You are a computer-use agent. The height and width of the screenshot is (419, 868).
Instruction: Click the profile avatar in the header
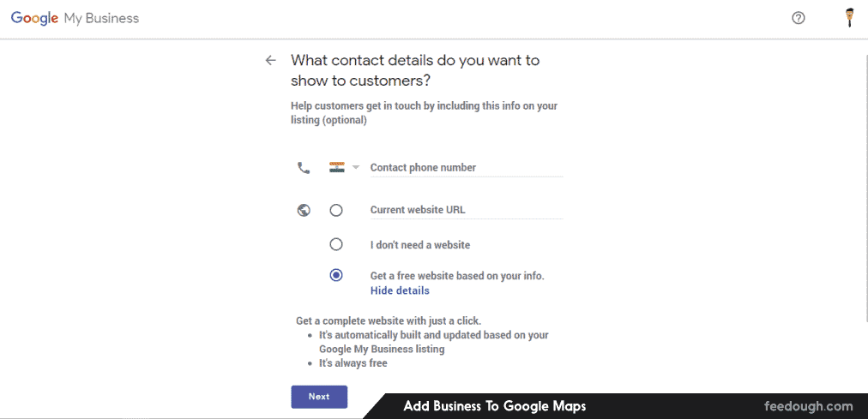coord(849,18)
